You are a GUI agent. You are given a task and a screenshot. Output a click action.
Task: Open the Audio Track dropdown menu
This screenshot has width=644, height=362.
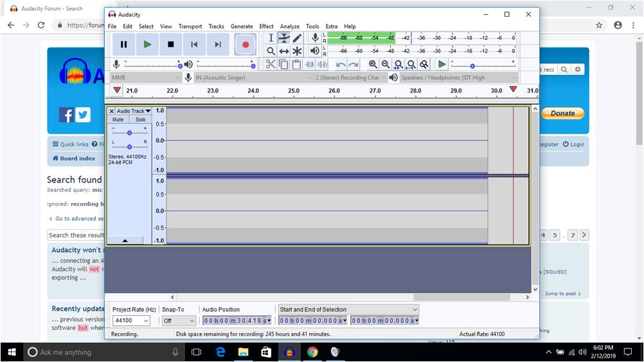tap(134, 111)
